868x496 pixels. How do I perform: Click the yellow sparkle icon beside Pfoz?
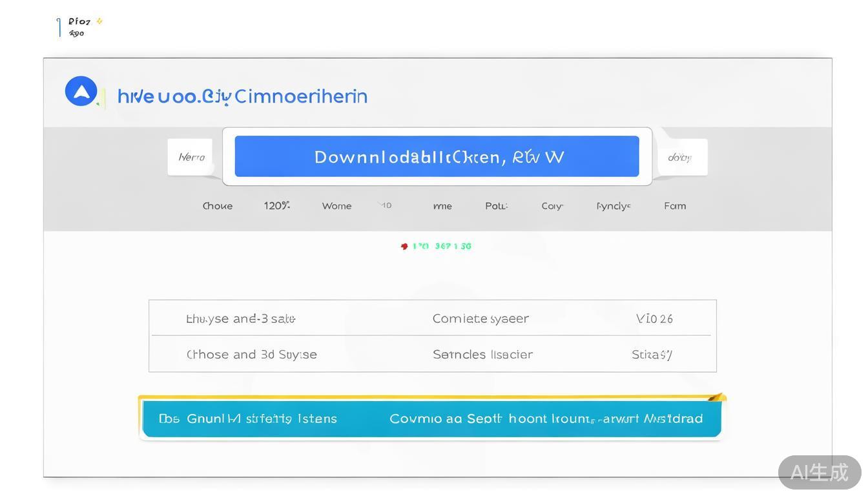coord(99,21)
